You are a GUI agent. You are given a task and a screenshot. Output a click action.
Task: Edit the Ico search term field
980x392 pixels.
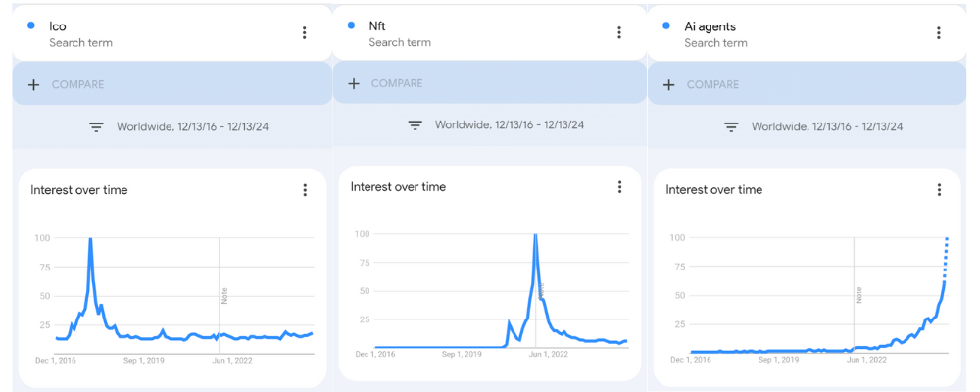(171, 33)
